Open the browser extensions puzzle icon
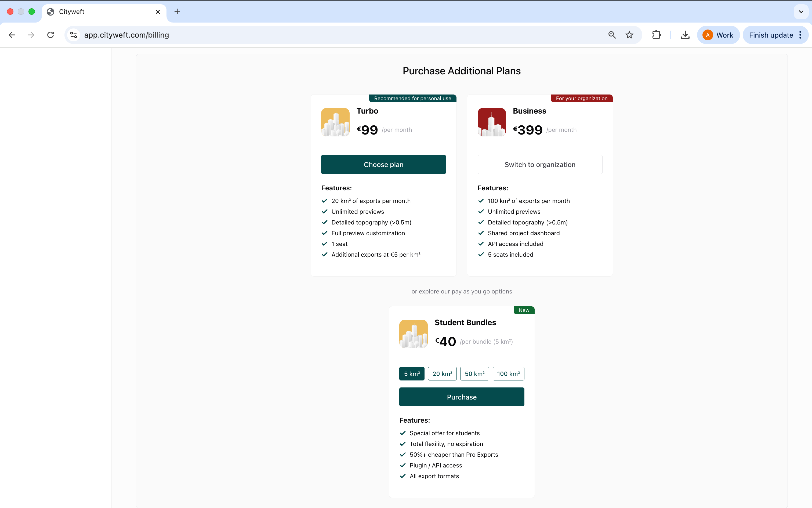Image resolution: width=812 pixels, height=508 pixels. (656, 35)
